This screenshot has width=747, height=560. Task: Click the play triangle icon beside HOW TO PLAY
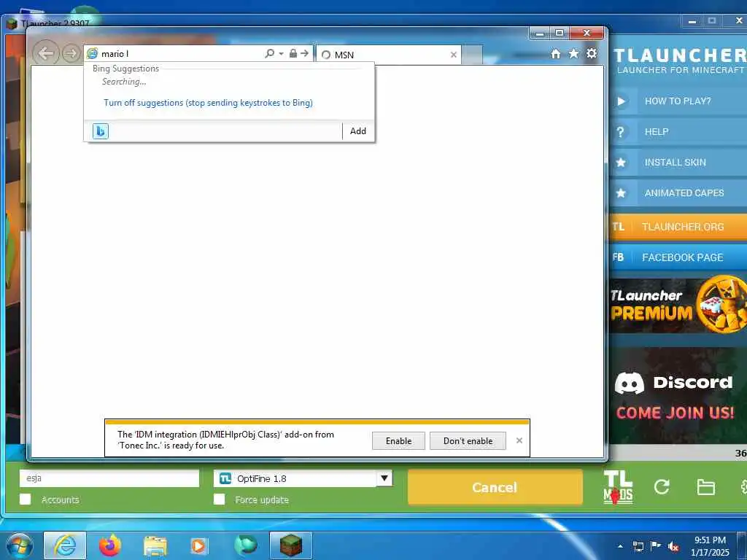(x=621, y=101)
